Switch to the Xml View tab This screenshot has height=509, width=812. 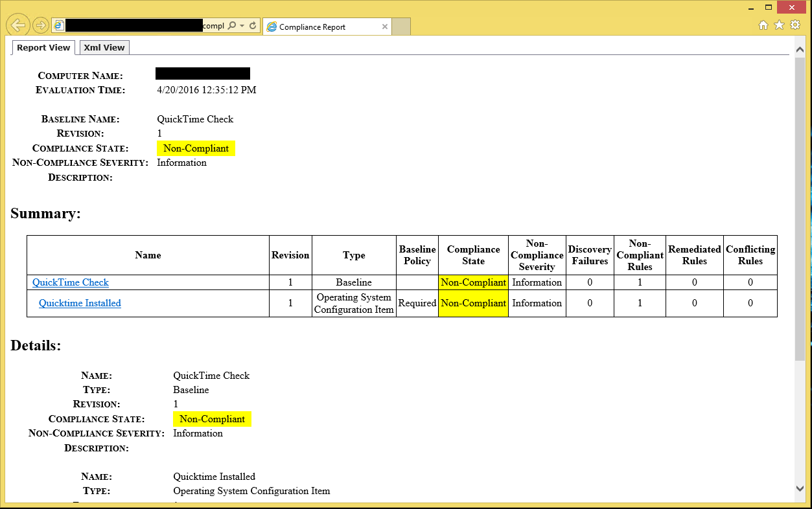[104, 47]
